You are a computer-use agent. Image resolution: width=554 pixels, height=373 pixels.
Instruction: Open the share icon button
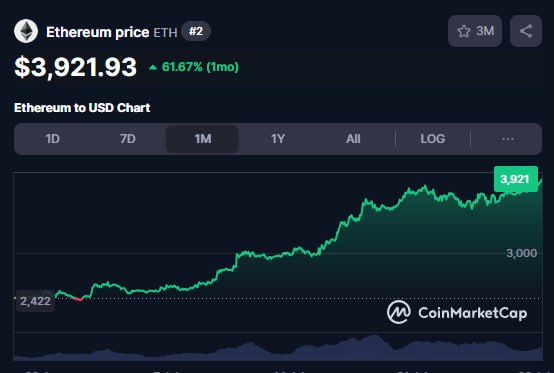[x=526, y=31]
